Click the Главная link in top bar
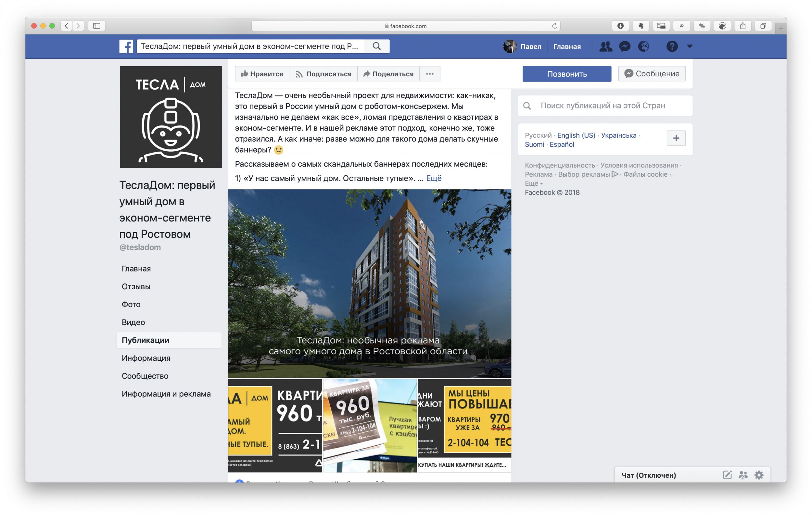812x516 pixels. pyautogui.click(x=567, y=46)
